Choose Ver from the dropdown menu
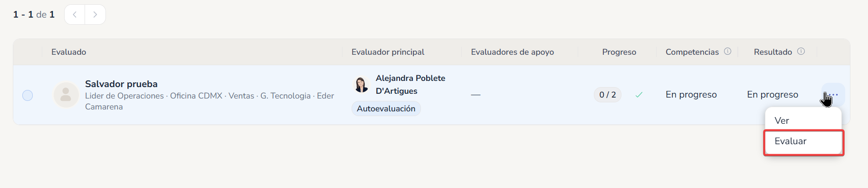This screenshot has width=868, height=188. pos(803,120)
